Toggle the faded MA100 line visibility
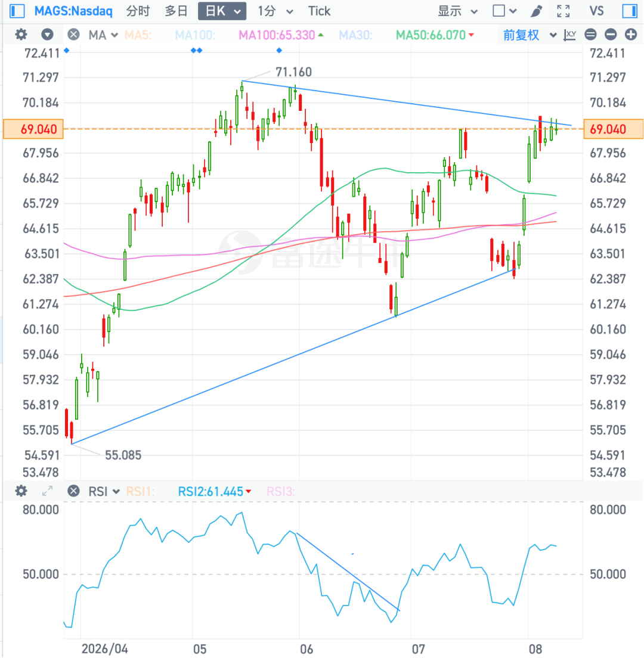This screenshot has width=644, height=658. coord(195,35)
